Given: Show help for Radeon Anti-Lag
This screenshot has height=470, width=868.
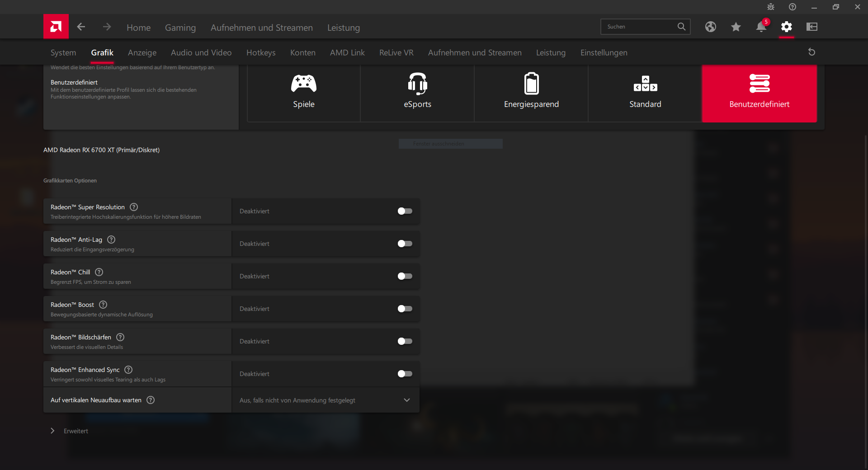Looking at the screenshot, I should (x=111, y=240).
